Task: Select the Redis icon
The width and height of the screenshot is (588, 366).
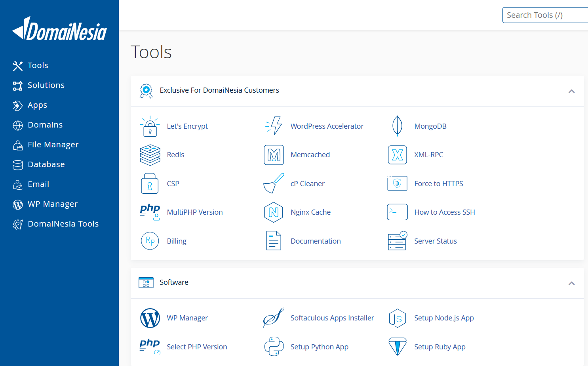Action: coord(150,154)
